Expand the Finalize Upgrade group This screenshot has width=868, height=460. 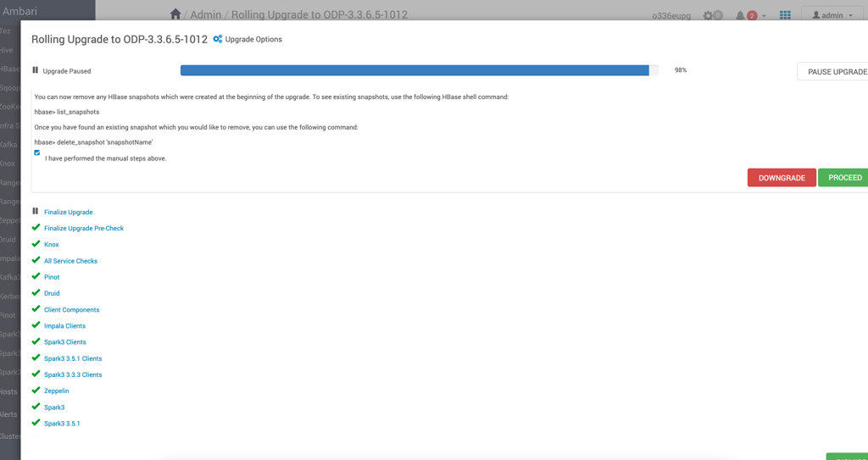coord(68,212)
